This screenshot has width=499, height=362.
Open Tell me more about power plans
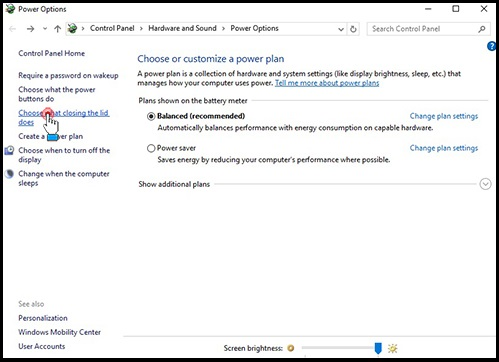click(x=327, y=83)
